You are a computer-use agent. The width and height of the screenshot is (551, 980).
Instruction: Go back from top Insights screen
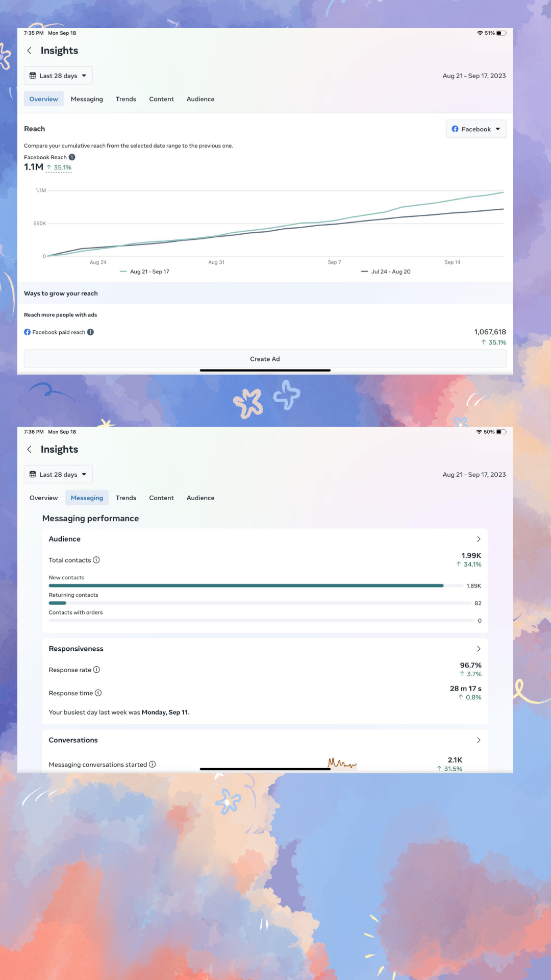pos(29,51)
